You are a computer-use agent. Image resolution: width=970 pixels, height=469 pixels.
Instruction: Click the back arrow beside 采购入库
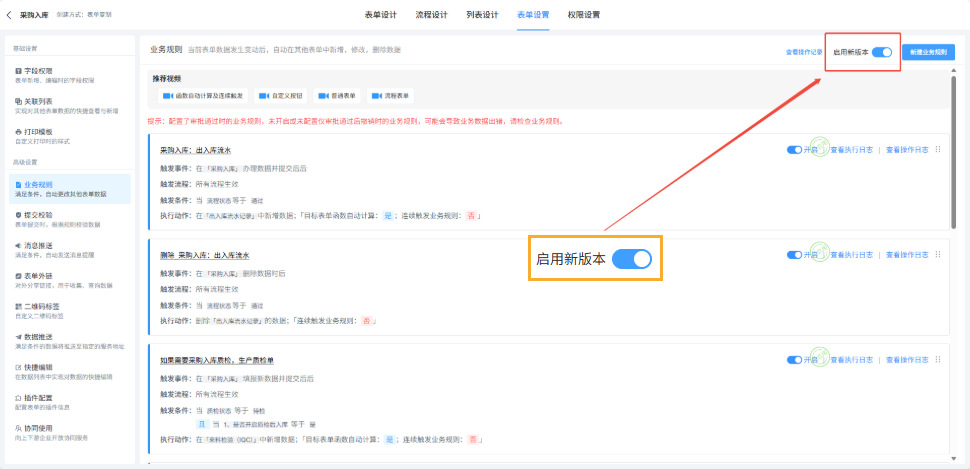[x=9, y=14]
